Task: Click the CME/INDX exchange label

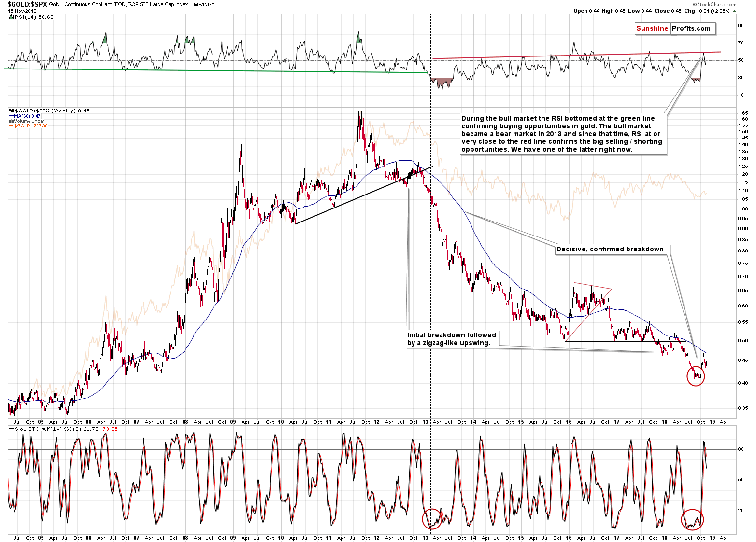Action: pos(202,4)
